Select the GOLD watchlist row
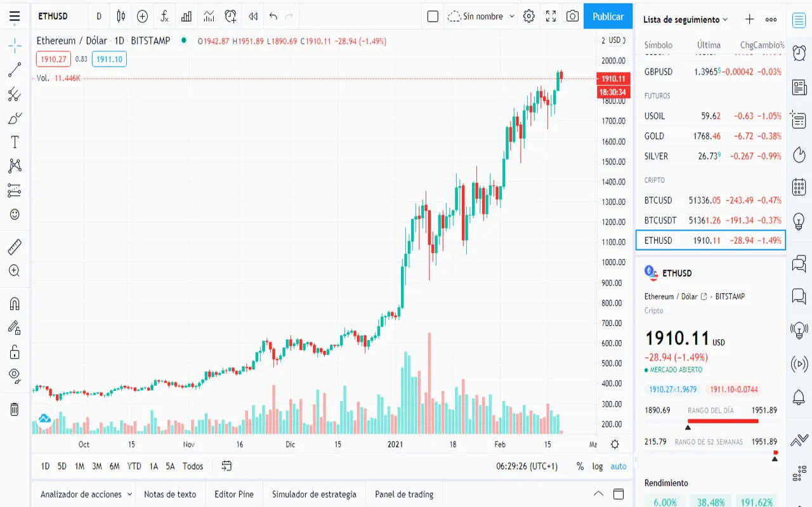This screenshot has height=507, width=812. 710,136
